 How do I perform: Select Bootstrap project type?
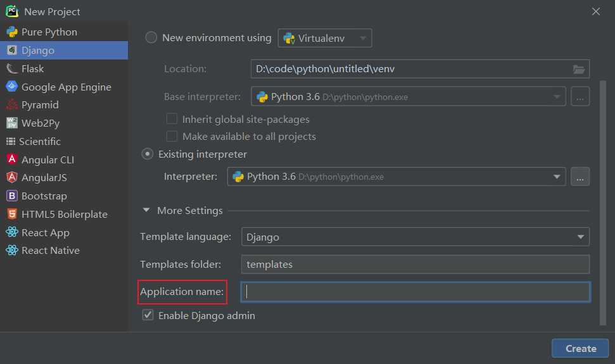pyautogui.click(x=64, y=196)
